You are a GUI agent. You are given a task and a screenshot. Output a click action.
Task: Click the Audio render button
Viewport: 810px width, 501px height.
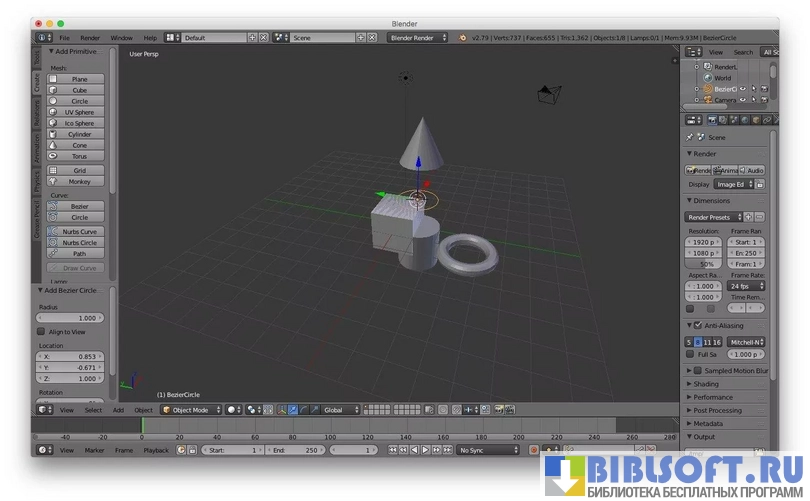coord(753,170)
